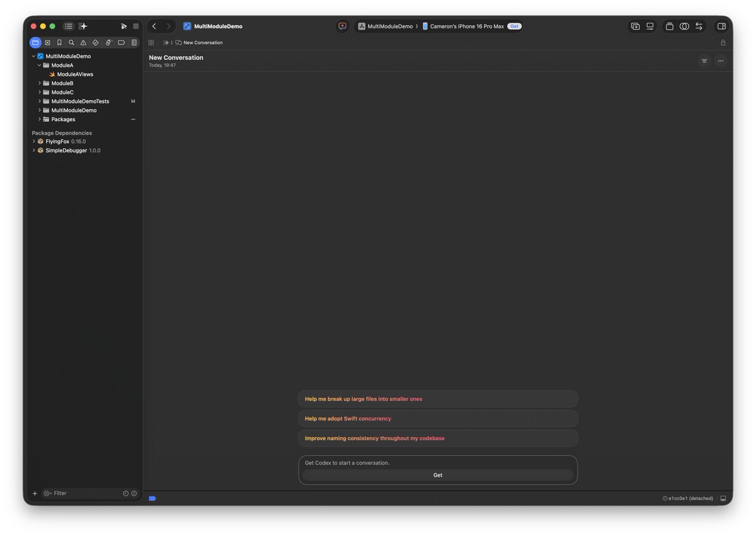756x536 pixels.
Task: Toggle recent files filter clock icon
Action: coord(125,493)
